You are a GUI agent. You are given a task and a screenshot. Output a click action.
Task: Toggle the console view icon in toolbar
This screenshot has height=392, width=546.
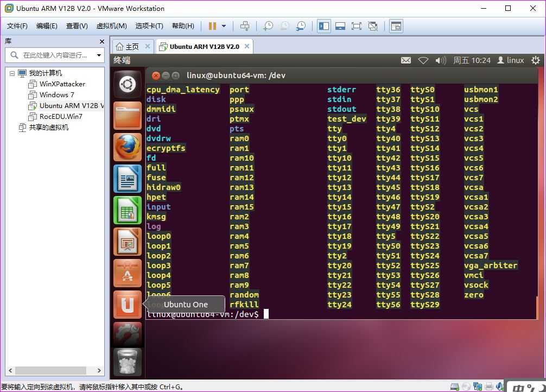pyautogui.click(x=396, y=26)
